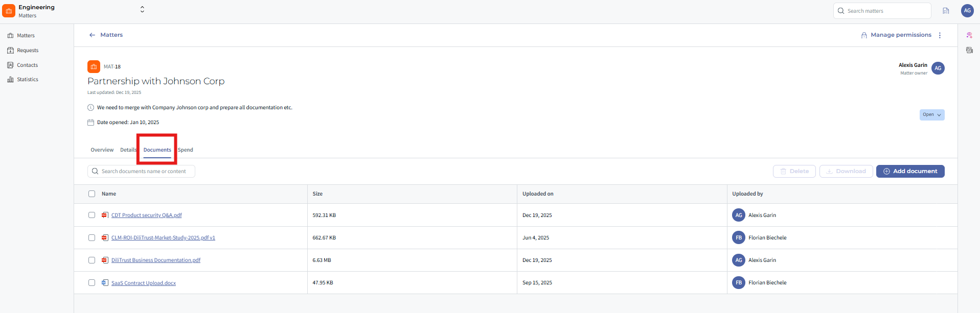Screen dimensions: 980x313
Task: Check the SaaS Contract Upload.docx row
Action: [92, 283]
